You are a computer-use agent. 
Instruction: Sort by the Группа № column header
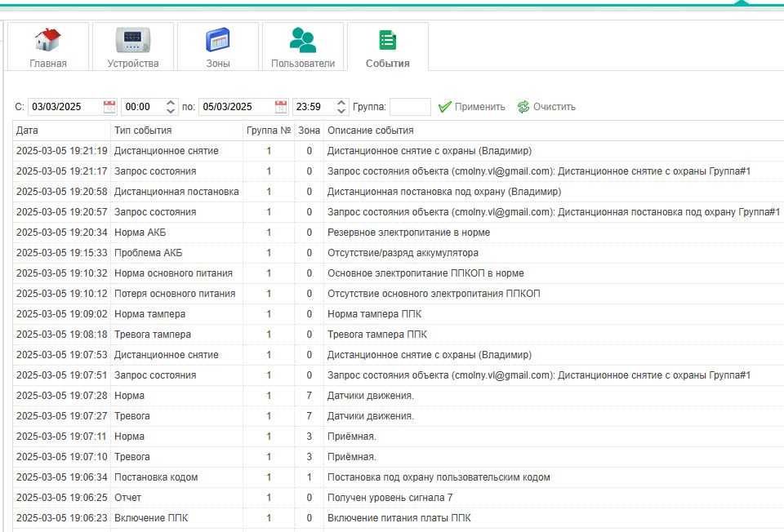[x=269, y=131]
